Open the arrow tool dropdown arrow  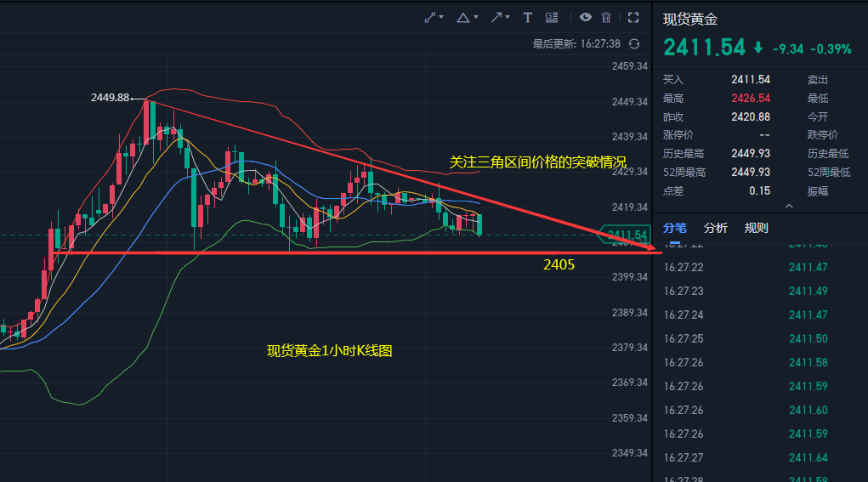click(x=509, y=17)
